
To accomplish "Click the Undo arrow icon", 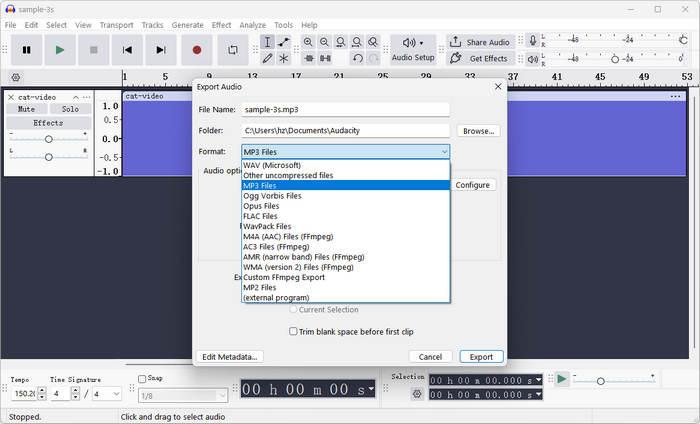I will pos(357,58).
